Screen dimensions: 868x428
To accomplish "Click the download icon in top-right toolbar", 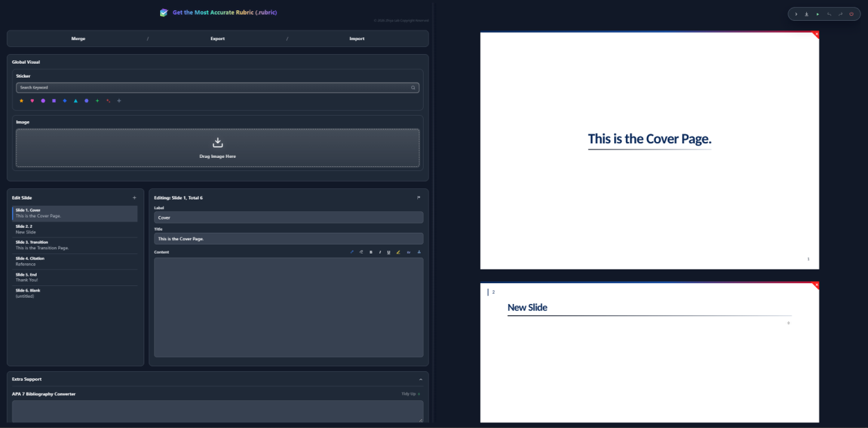I will (x=807, y=14).
